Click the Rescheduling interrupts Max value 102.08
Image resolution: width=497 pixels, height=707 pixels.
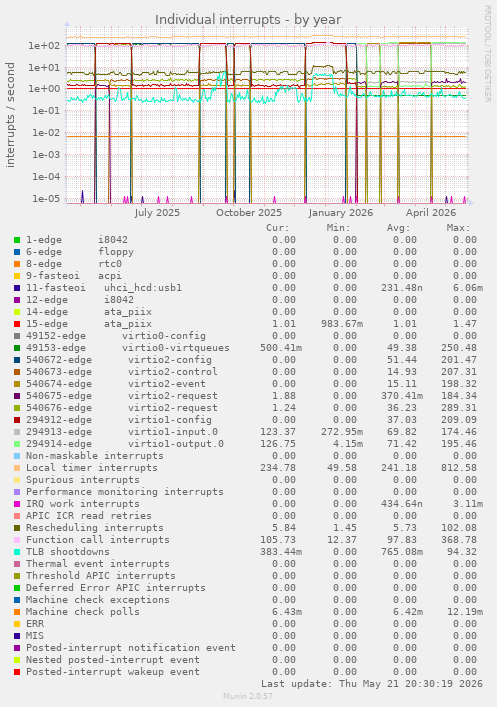tap(459, 528)
